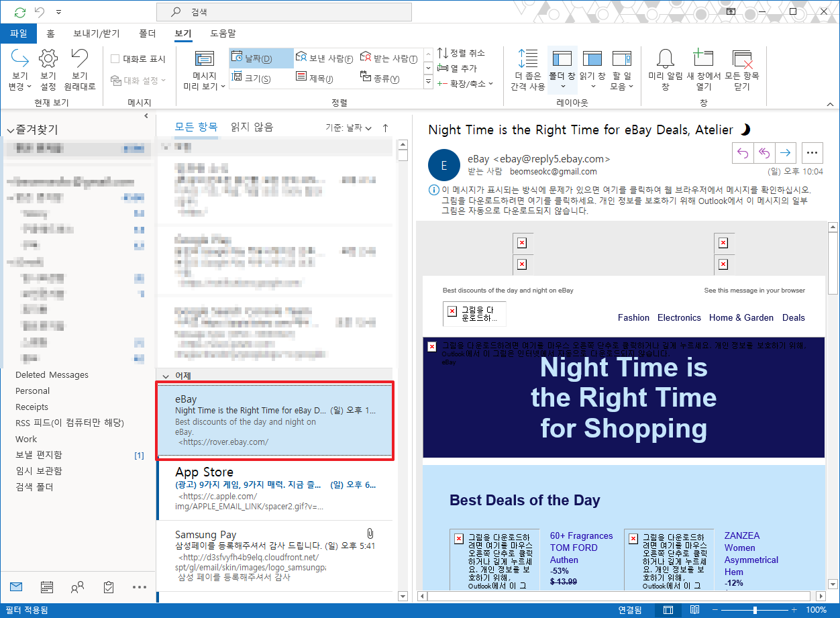This screenshot has height=618, width=840.
Task: Click the Reply arrow button in reading pane
Action: point(743,152)
